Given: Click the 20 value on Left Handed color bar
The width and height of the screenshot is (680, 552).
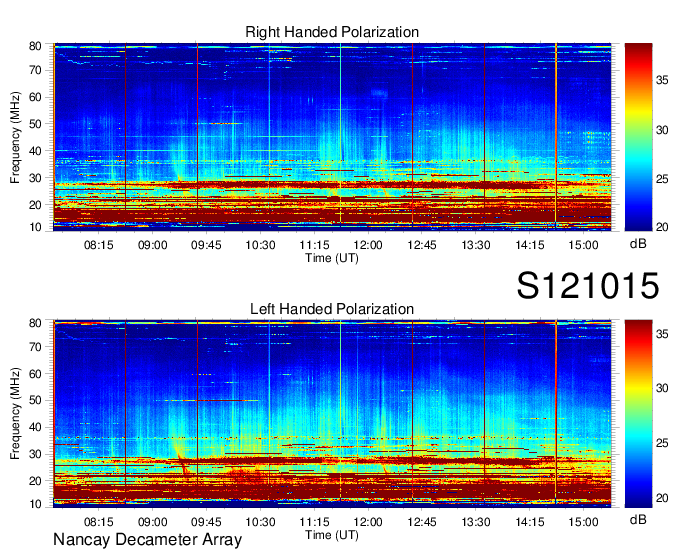Looking at the screenshot, I should [x=662, y=498].
